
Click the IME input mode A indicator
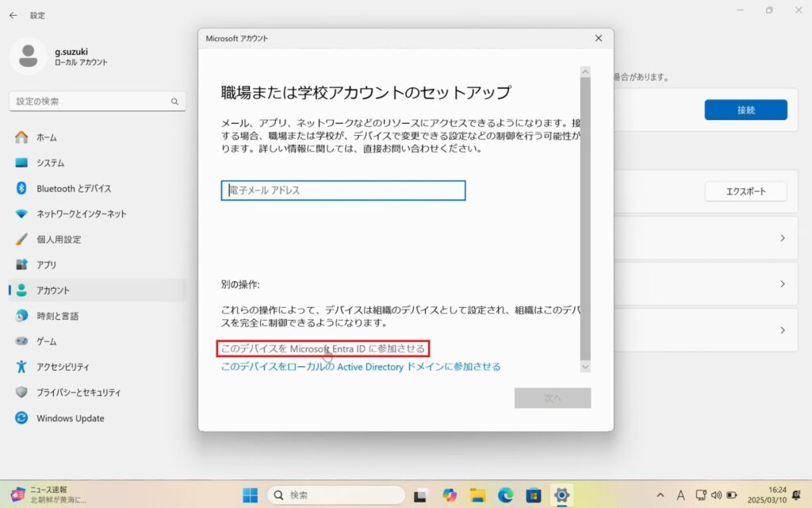click(x=680, y=495)
